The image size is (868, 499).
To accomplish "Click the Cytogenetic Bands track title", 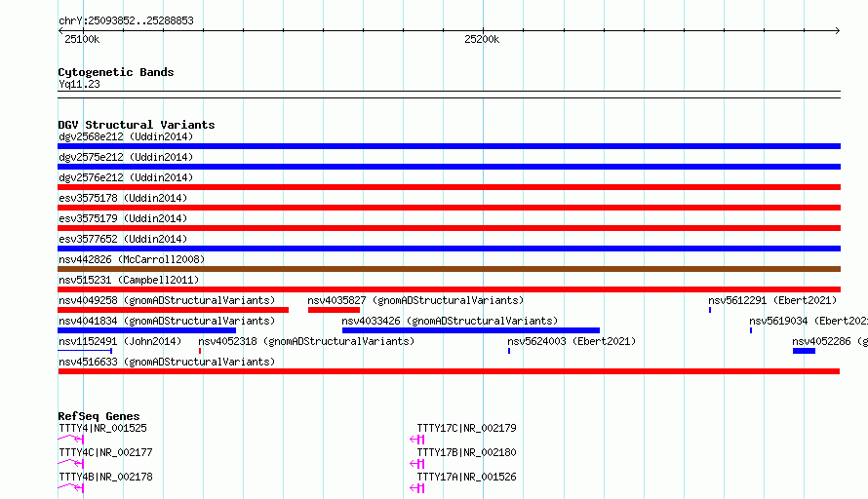I will (x=116, y=72).
